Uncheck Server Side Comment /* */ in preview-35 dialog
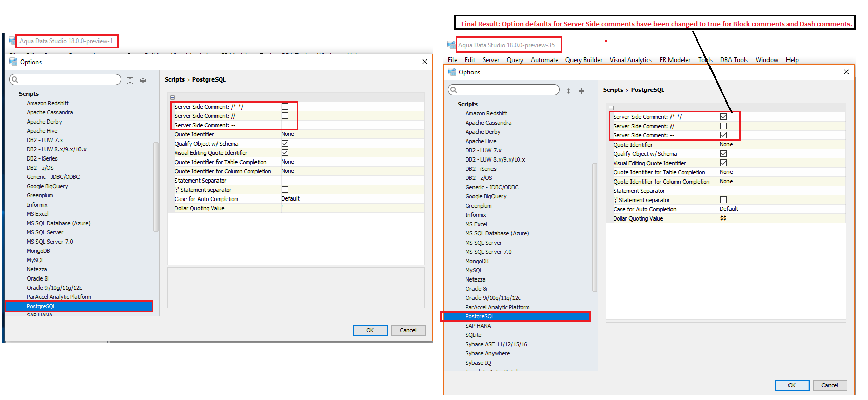Image resolution: width=868 pixels, height=400 pixels. point(723,117)
